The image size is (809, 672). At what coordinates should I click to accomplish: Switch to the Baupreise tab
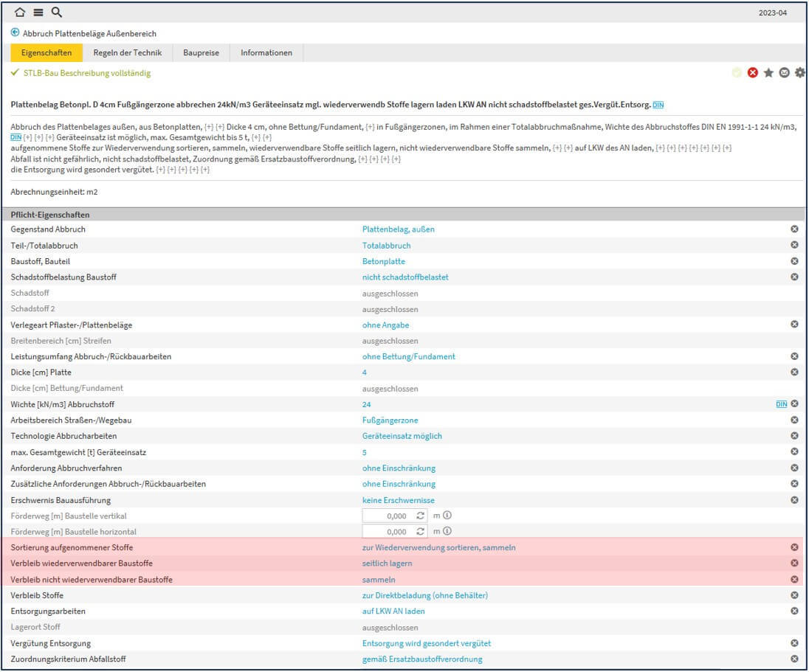[202, 52]
